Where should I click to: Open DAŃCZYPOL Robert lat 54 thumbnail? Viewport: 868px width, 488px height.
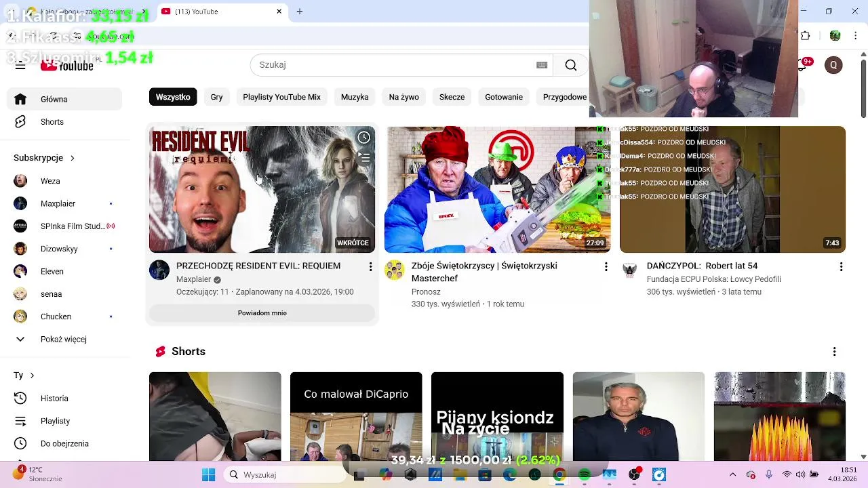(732, 190)
